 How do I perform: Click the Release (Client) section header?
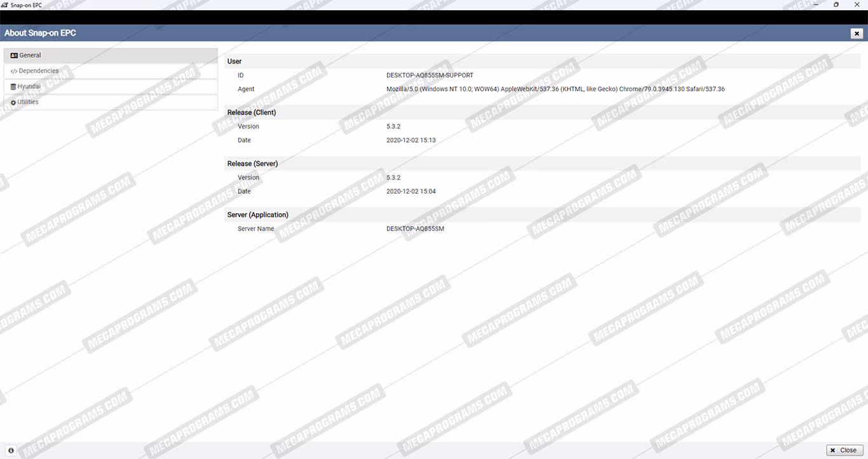tap(543, 112)
